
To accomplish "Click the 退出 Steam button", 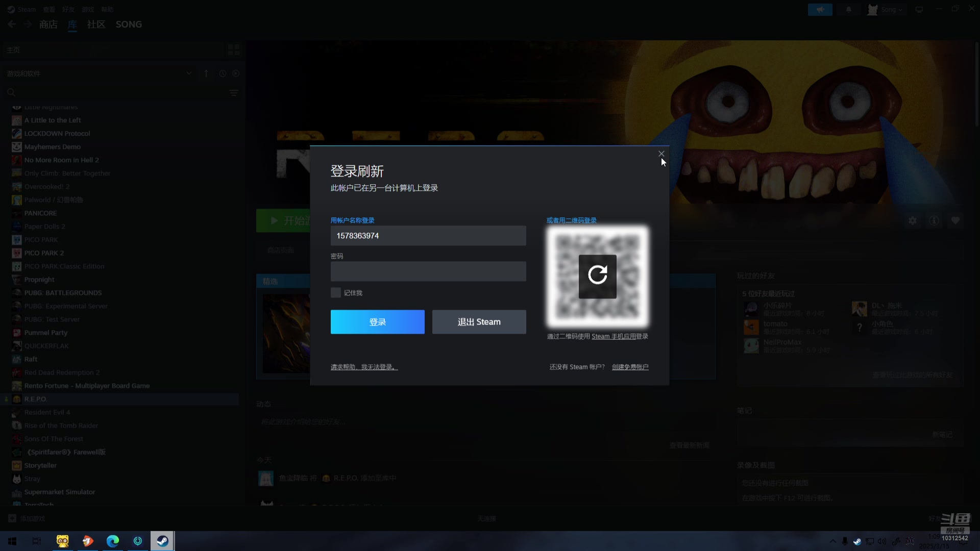I will click(479, 322).
